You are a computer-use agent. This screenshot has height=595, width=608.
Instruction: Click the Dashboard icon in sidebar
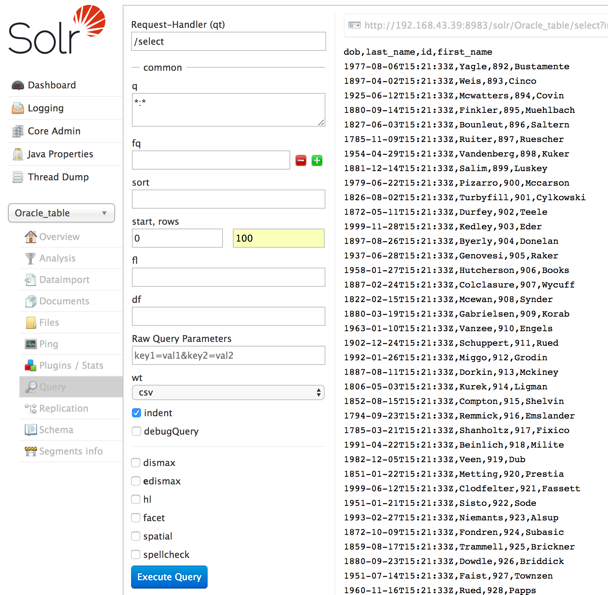click(x=17, y=86)
